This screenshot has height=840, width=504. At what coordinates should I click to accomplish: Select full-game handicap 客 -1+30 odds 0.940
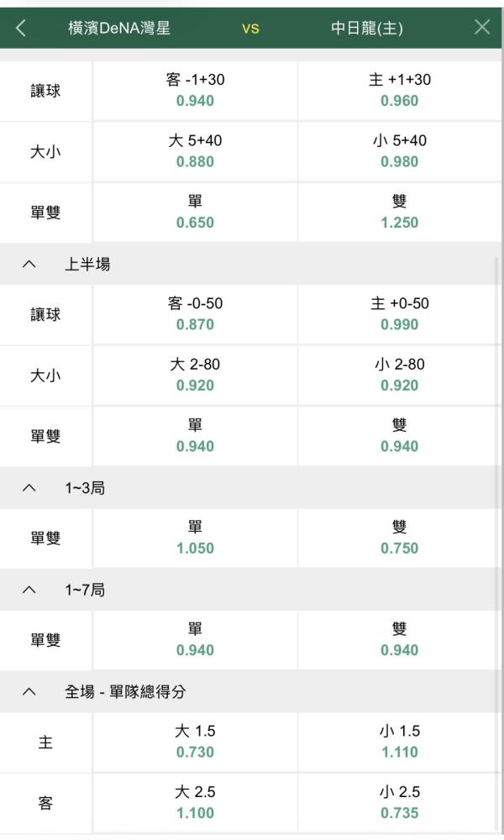[195, 91]
